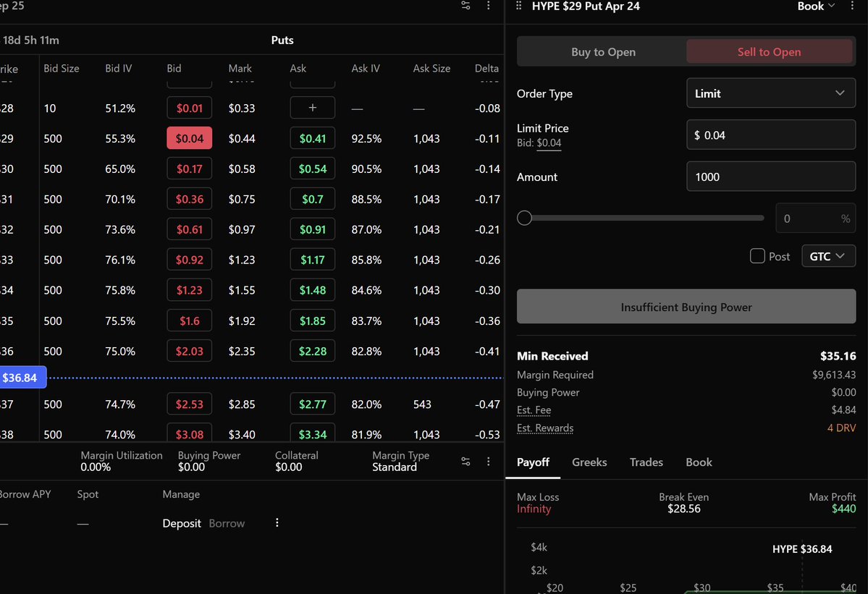Viewport: 868px width, 594px height.
Task: Click Max Profit $440 value
Action: point(843,509)
